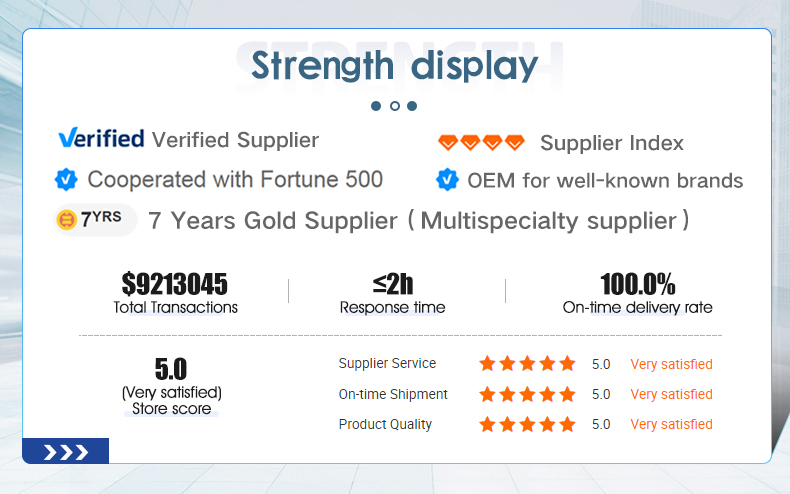
Task: Click the Fortune 500 verified badge icon
Action: 66,179
